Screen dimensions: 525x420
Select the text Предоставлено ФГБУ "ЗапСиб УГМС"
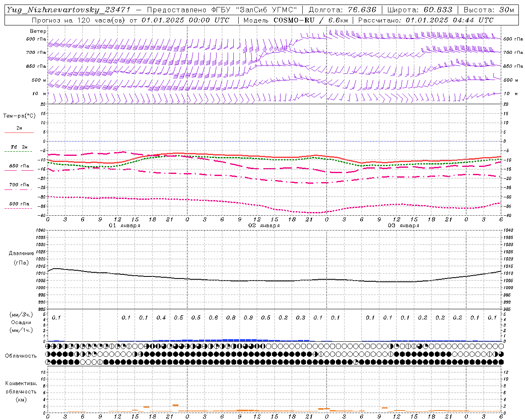pyautogui.click(x=222, y=10)
